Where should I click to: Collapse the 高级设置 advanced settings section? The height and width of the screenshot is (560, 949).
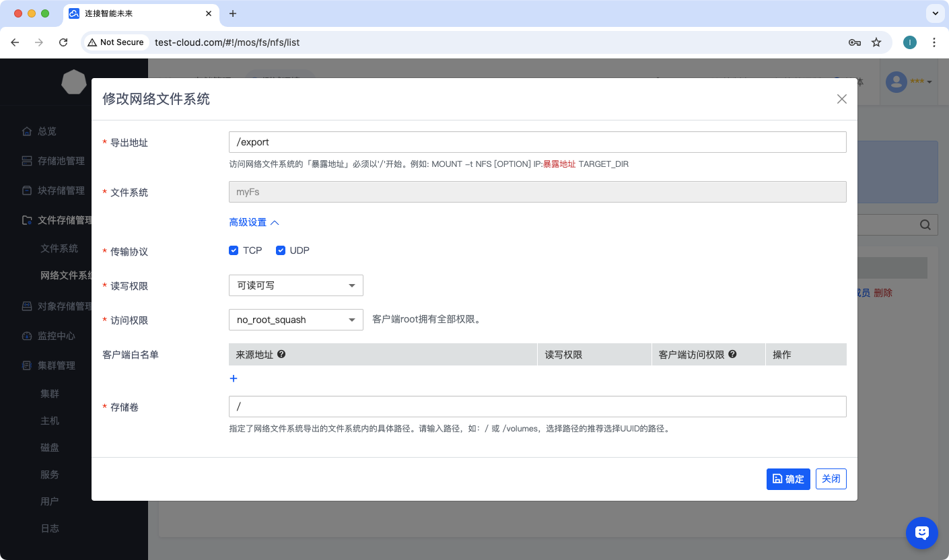click(x=254, y=222)
